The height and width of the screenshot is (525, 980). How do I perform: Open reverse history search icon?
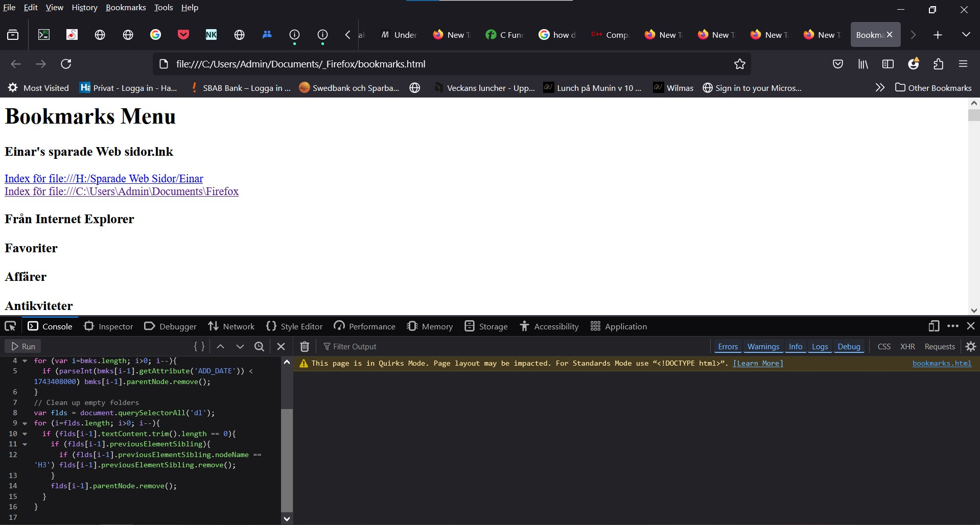[x=259, y=346]
